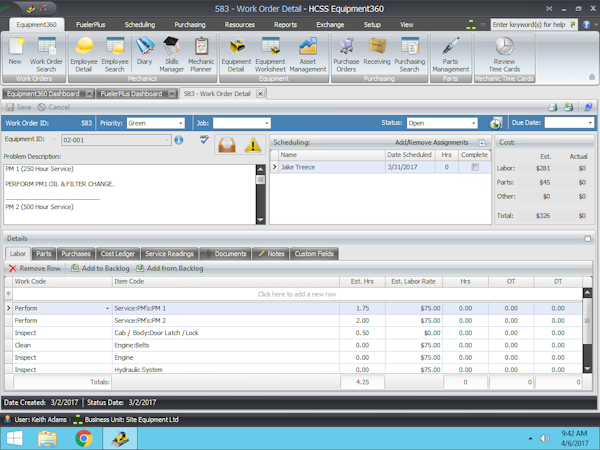600x450 pixels.
Task: Open Skills Manager
Action: [x=171, y=55]
